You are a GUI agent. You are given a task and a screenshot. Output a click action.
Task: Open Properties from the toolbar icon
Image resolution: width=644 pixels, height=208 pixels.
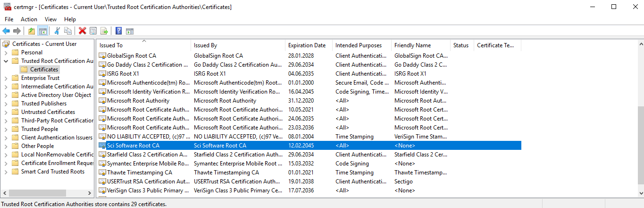click(x=93, y=31)
